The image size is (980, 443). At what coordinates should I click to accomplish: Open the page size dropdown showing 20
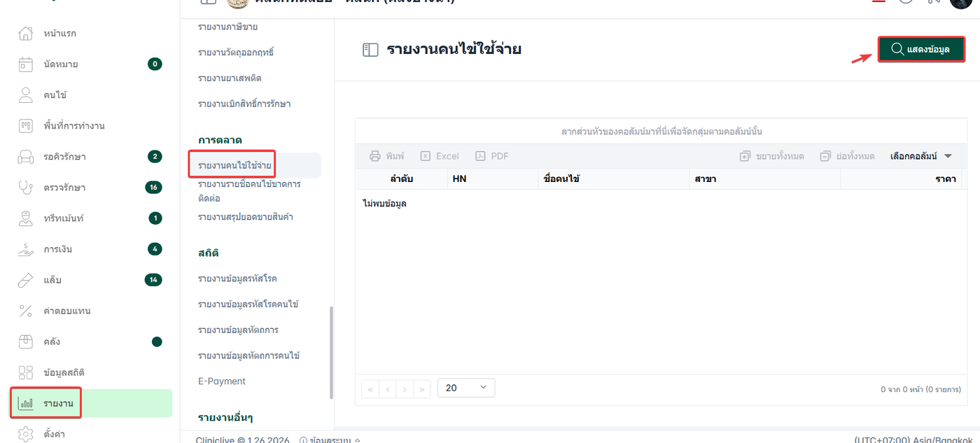(465, 388)
